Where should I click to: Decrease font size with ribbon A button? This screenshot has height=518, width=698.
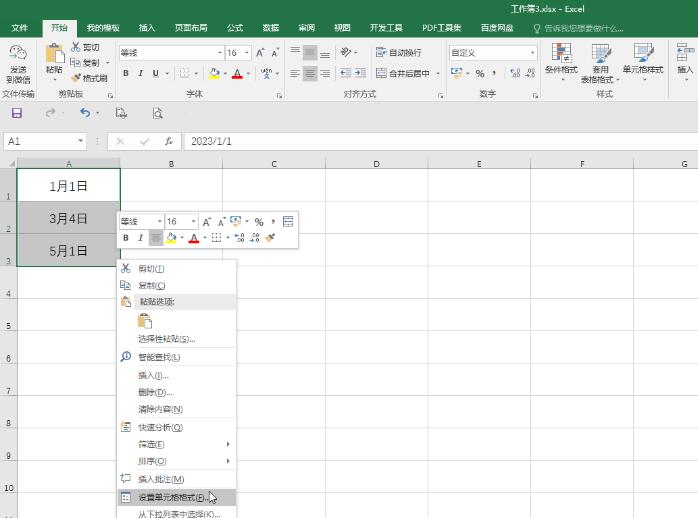(276, 53)
